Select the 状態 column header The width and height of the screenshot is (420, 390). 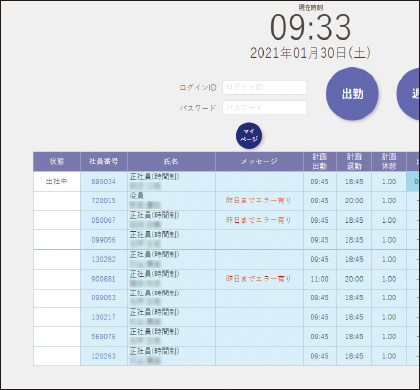[x=57, y=162]
